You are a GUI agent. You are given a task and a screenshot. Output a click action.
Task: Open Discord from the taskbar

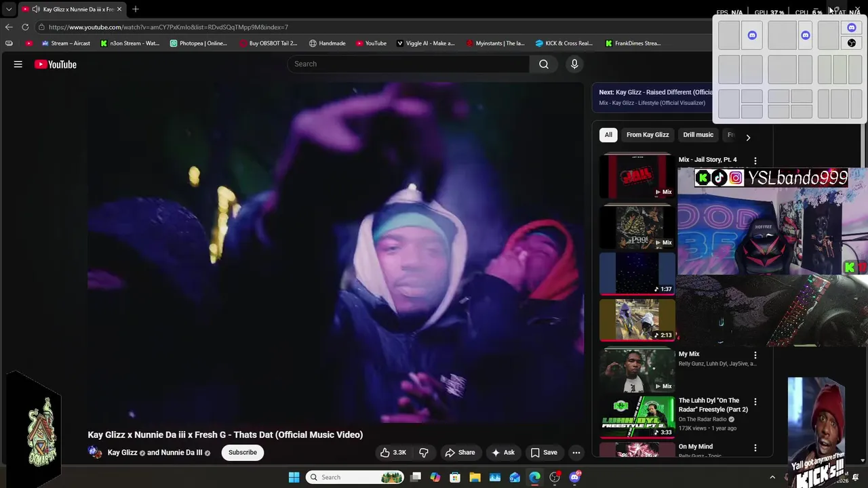575,477
